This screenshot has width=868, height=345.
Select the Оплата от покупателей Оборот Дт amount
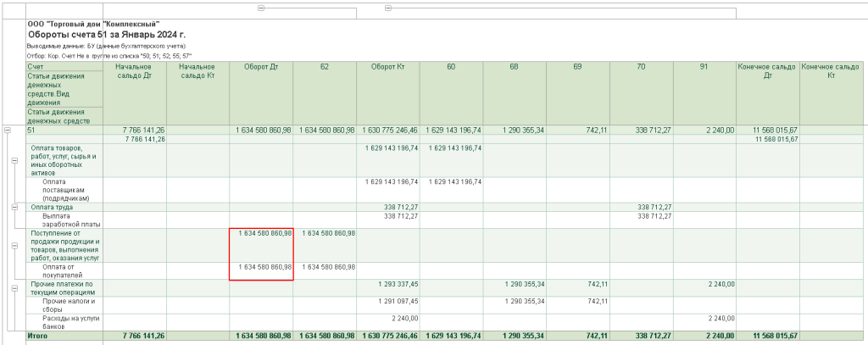pos(265,267)
